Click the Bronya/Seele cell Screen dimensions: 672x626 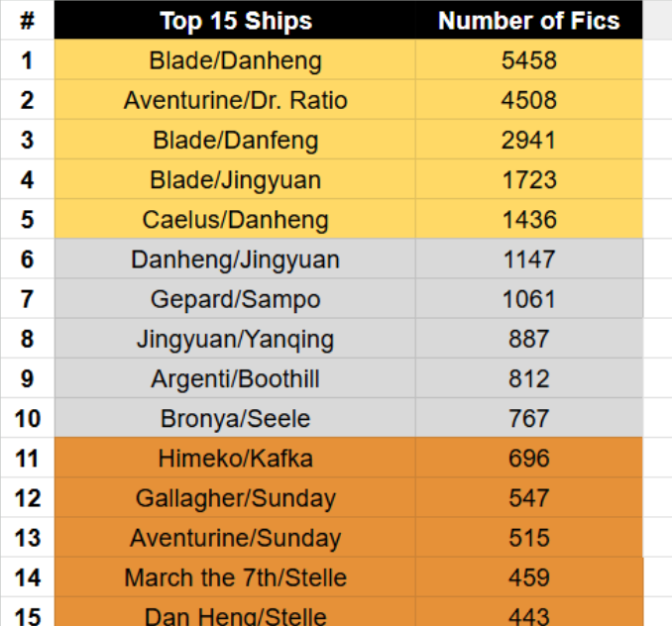235,418
